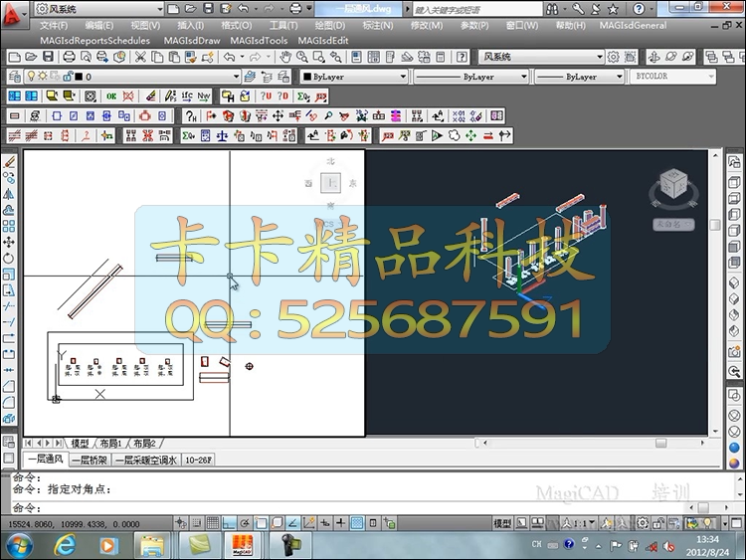This screenshot has width=746, height=560.
Task: Switch to the 一层桥架 drawing tab
Action: pos(90,460)
